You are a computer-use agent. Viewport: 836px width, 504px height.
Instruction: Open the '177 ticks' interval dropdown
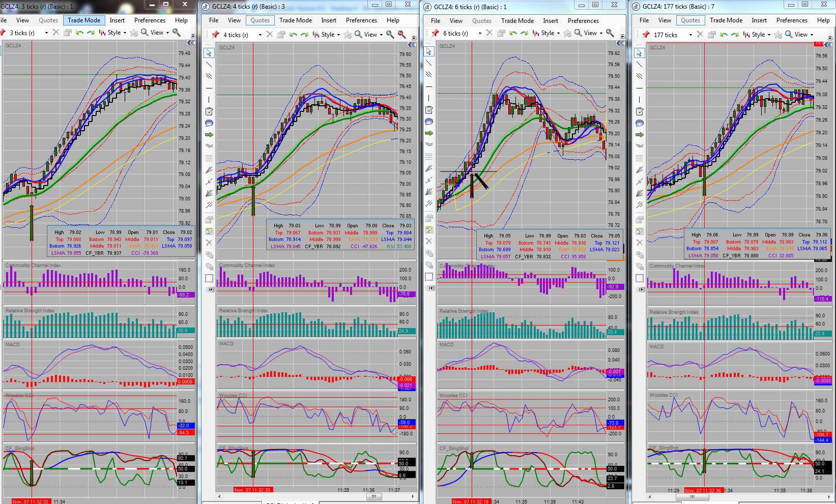tap(690, 35)
